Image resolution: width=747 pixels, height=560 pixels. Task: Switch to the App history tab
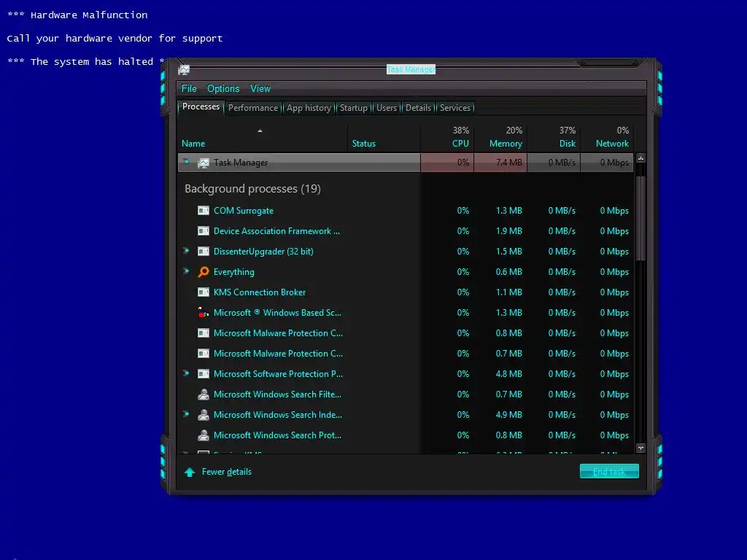point(309,108)
